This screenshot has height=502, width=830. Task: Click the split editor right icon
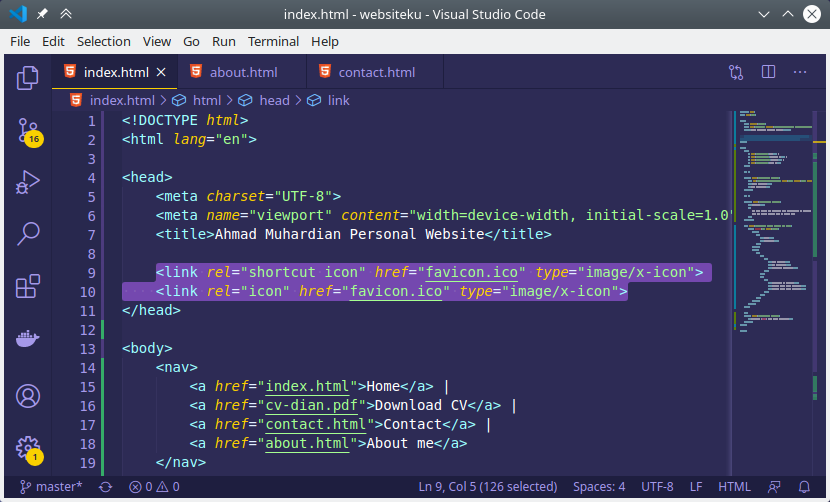(x=768, y=72)
